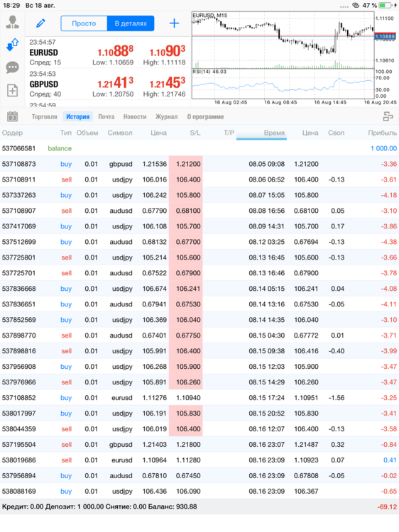
Task: Select order 537836651 row
Action: pos(199,304)
